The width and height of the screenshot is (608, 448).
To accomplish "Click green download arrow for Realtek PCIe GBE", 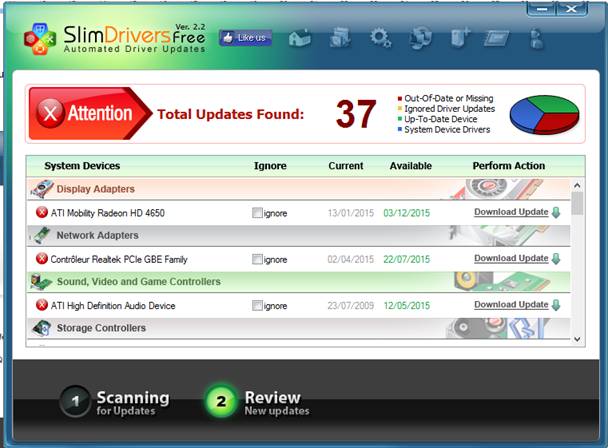I will click(556, 258).
